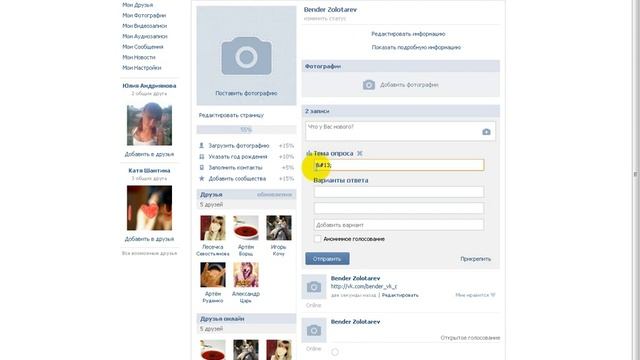Click the Добавить фотографии link
Image resolution: width=640 pixels, height=360 pixels.
409,85
